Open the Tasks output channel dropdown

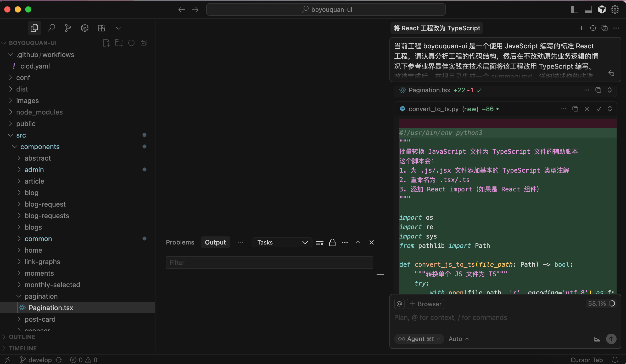(282, 242)
